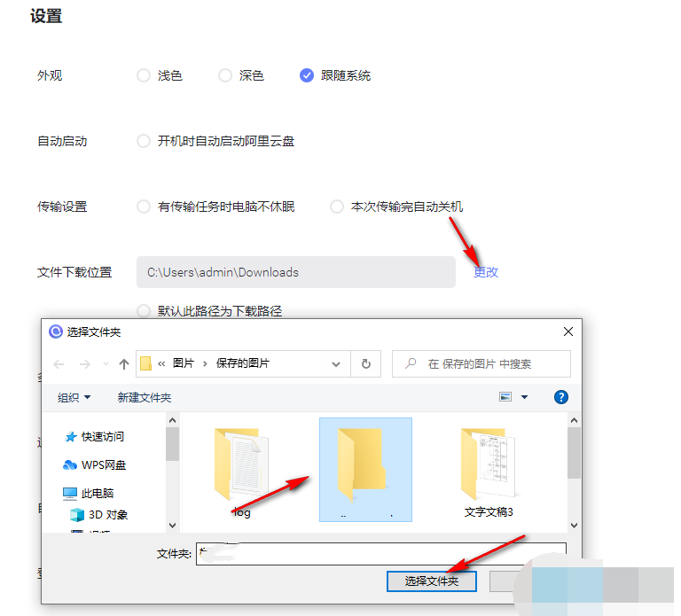Click the 选择文件夹 confirm button
Image resolution: width=681 pixels, height=616 pixels.
click(x=432, y=581)
